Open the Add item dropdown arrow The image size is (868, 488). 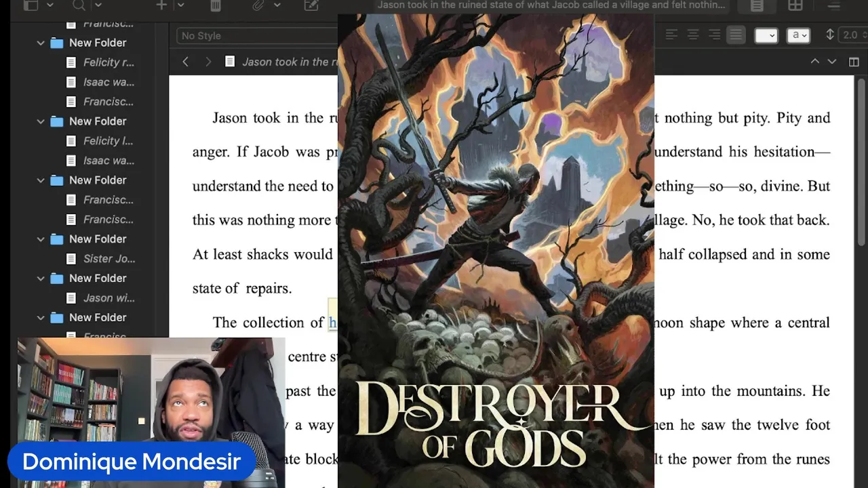tap(180, 5)
